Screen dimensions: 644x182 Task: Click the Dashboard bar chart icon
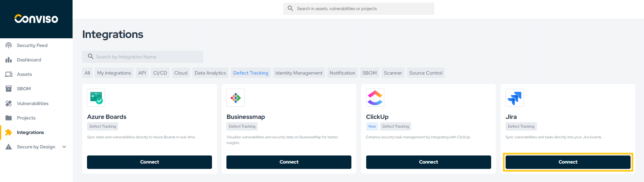tap(9, 60)
